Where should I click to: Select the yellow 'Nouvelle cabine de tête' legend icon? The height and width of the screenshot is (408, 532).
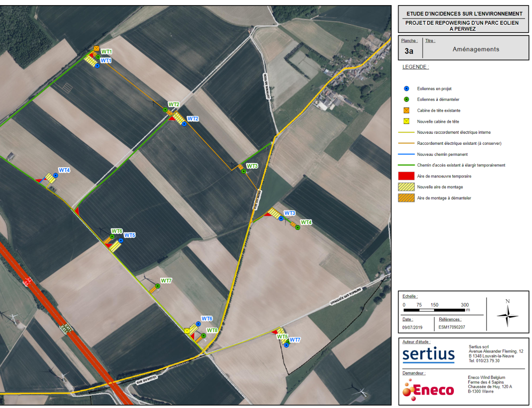[406, 121]
